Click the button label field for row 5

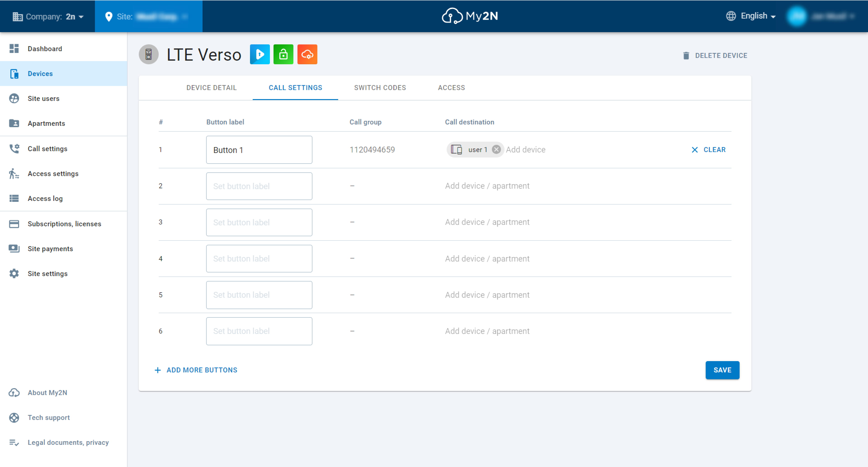259,295
